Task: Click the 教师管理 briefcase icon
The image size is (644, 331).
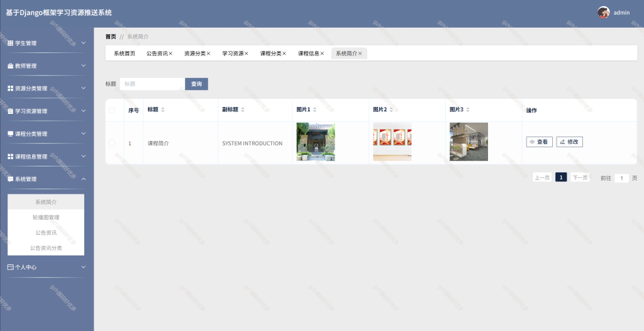Action: pos(10,66)
